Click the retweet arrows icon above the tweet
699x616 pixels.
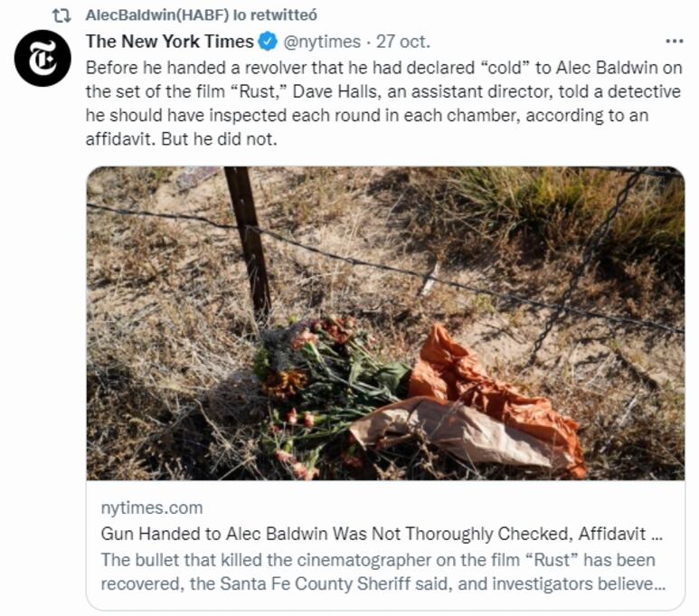pos(61,15)
